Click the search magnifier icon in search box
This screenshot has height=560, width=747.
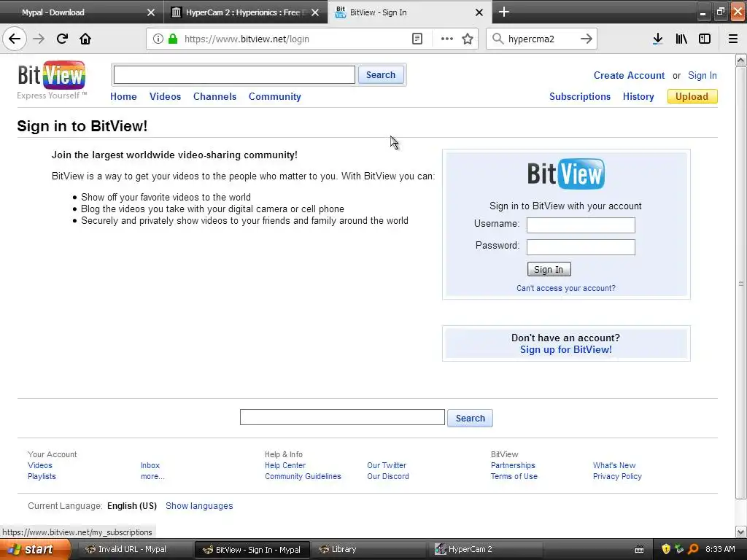point(498,39)
